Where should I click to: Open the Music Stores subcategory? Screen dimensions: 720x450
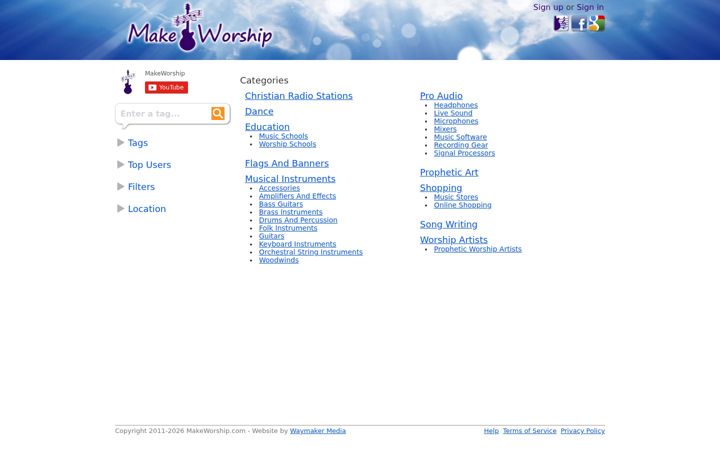point(456,197)
